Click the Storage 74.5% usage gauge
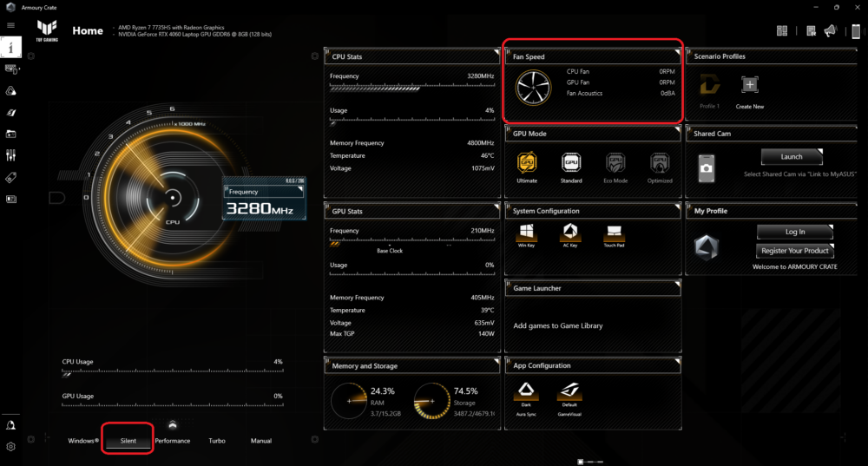The image size is (868, 466). pyautogui.click(x=431, y=401)
